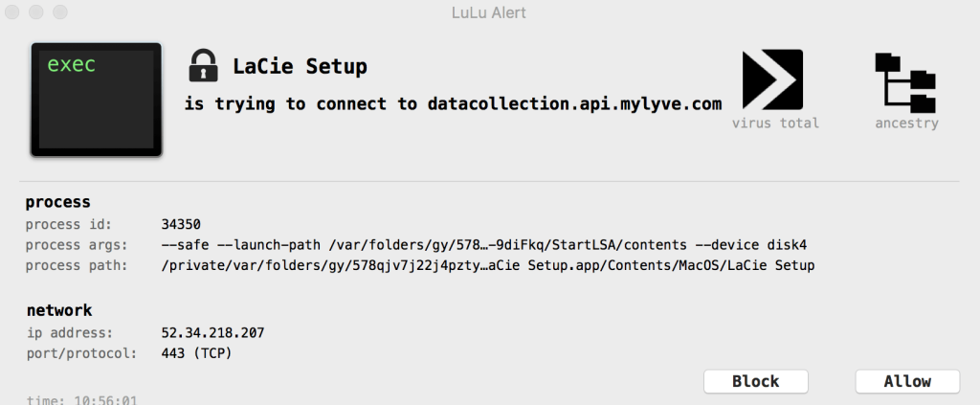The width and height of the screenshot is (980, 405).
Task: Allow the LaCie Setup connection
Action: click(x=906, y=381)
